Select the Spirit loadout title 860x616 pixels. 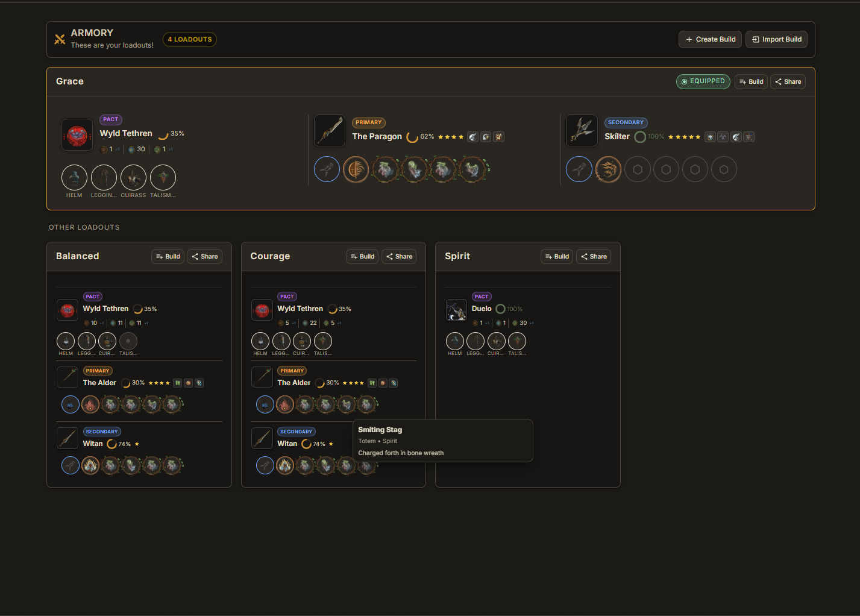pos(457,256)
